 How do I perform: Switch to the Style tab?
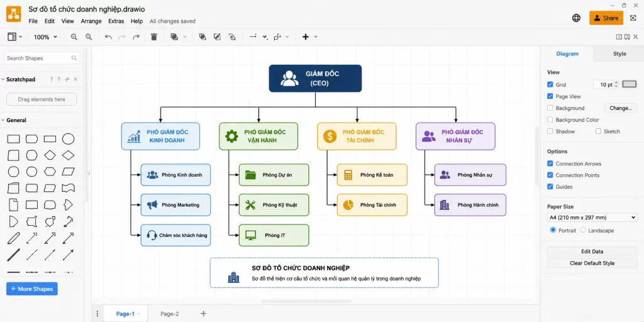tap(619, 54)
